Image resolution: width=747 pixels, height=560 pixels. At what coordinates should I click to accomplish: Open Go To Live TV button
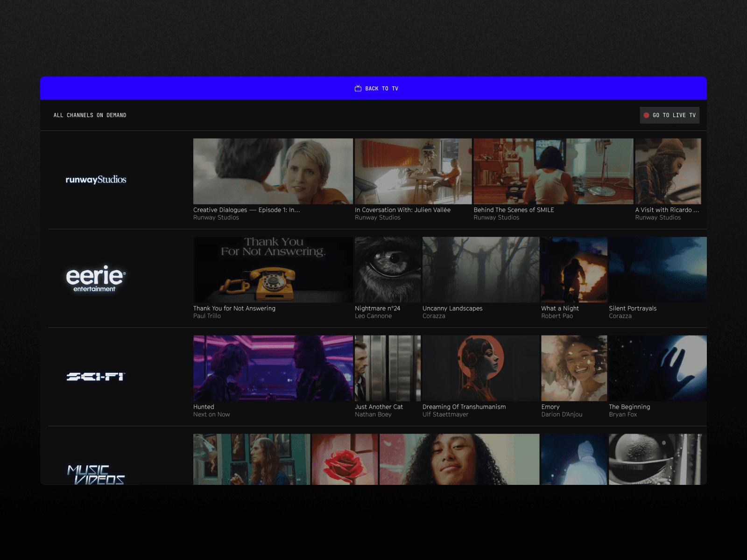[x=669, y=115]
